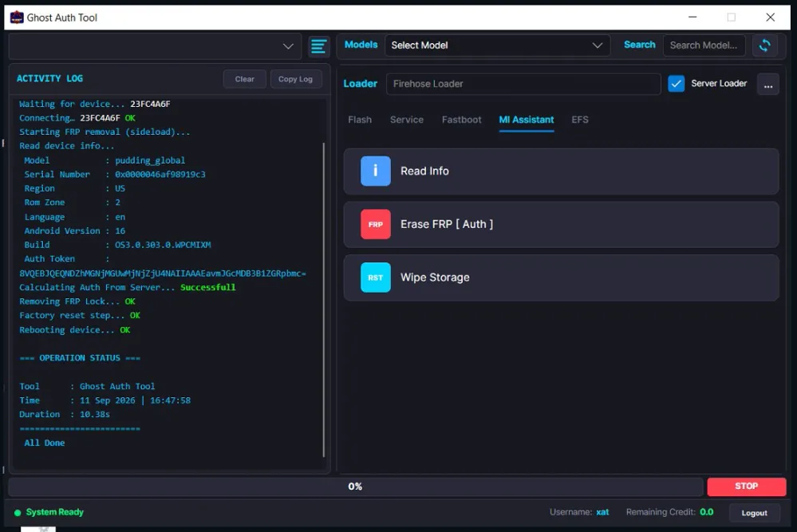The height and width of the screenshot is (532, 797).
Task: Click the pudding_global model value
Action: [x=150, y=160]
